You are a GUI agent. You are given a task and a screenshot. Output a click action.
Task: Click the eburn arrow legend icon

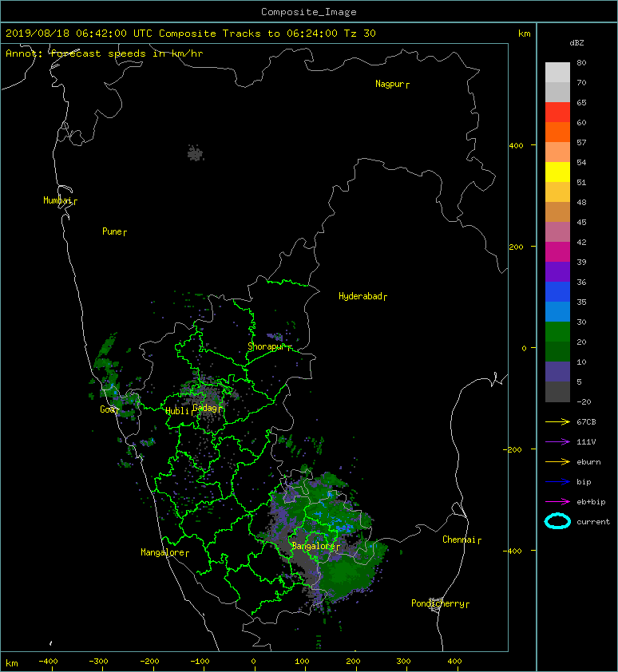click(x=557, y=462)
